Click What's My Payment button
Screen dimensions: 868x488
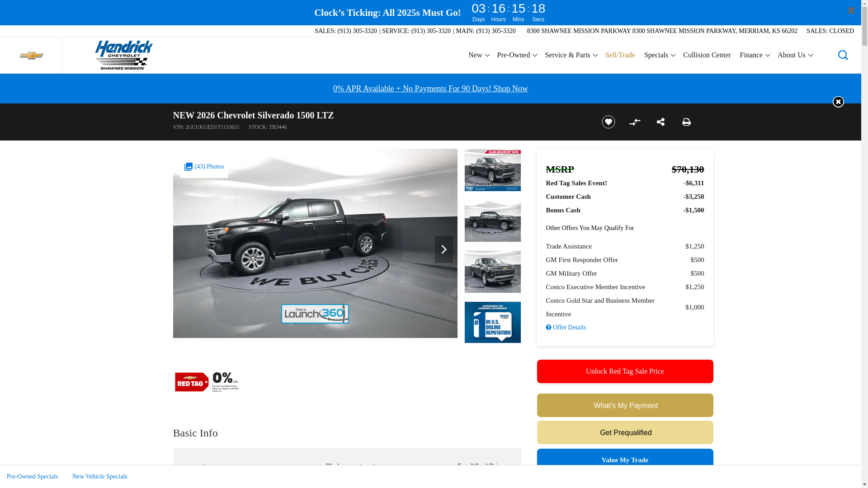point(625,405)
